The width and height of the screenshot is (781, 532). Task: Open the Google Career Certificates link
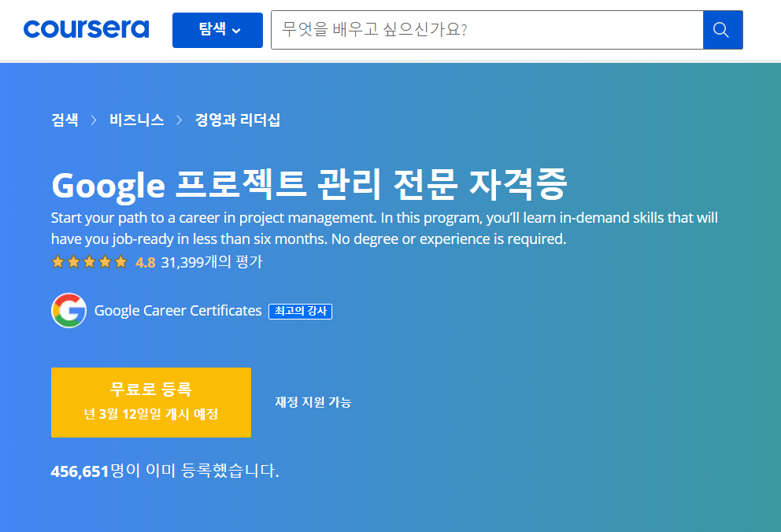[x=178, y=311]
